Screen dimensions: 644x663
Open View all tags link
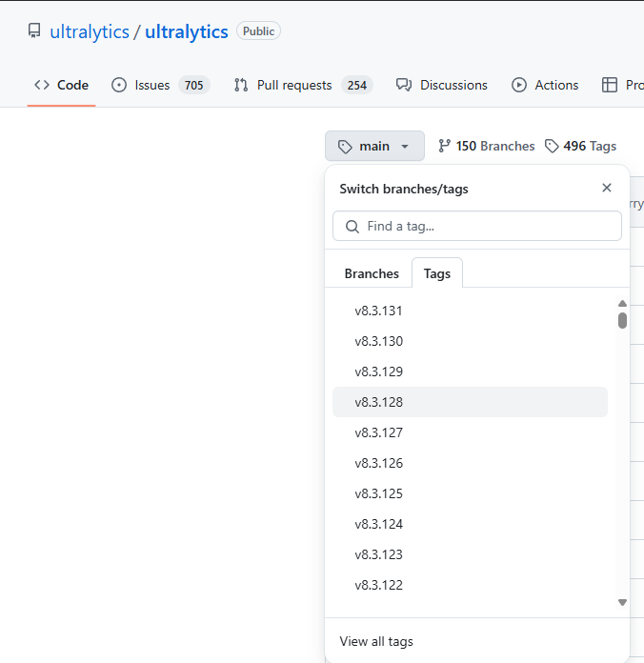point(376,641)
